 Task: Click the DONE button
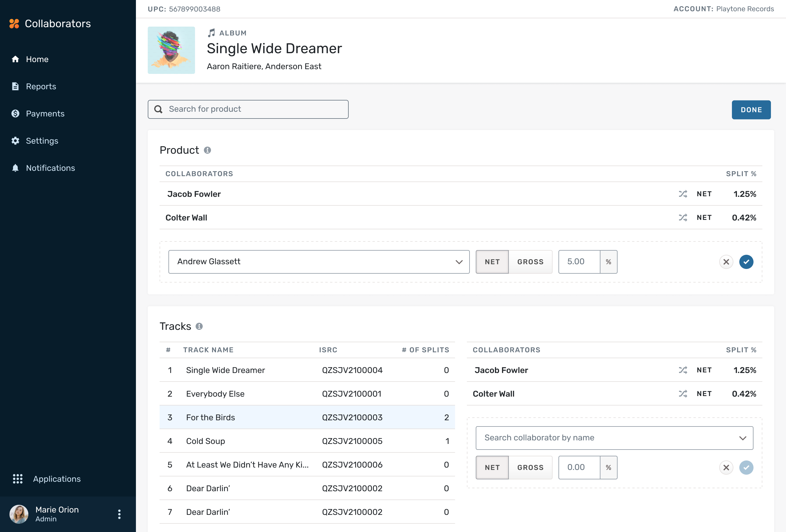point(751,110)
